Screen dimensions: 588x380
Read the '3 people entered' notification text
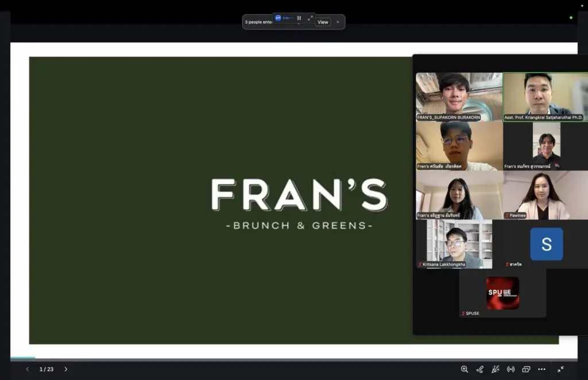click(x=258, y=22)
